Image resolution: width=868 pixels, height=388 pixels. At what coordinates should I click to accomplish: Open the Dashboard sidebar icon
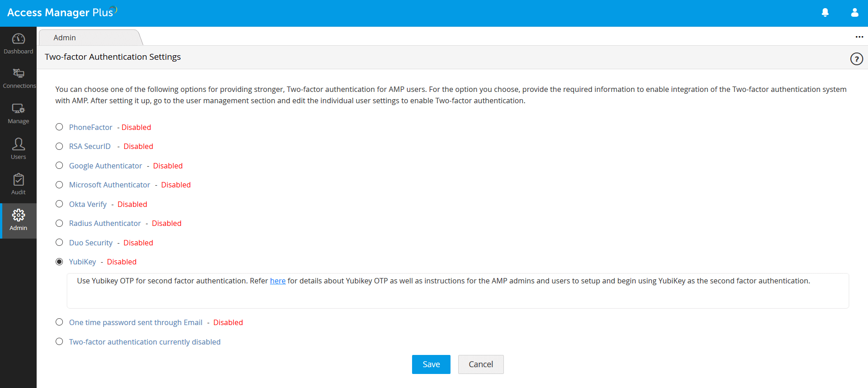pyautogui.click(x=18, y=39)
